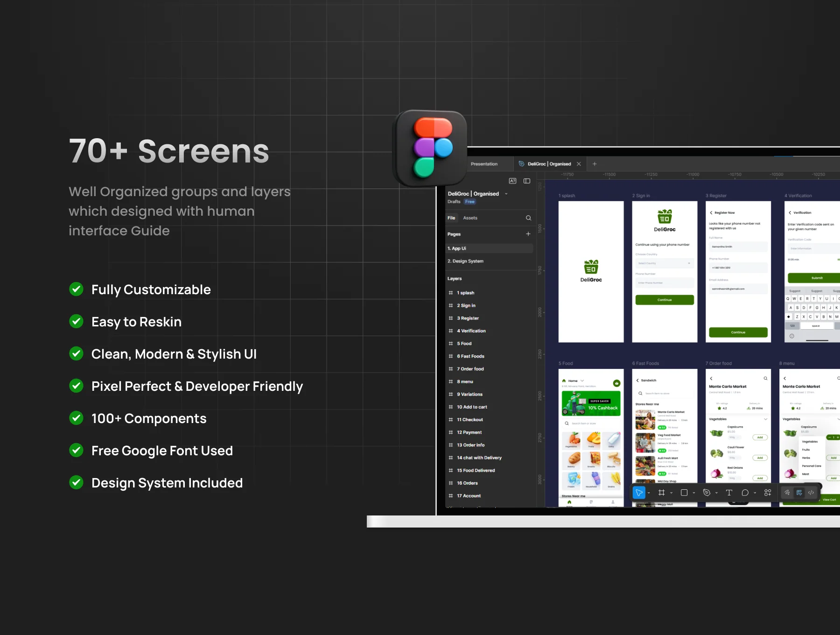Switch to Dev Mode in the toolbar

[811, 493]
